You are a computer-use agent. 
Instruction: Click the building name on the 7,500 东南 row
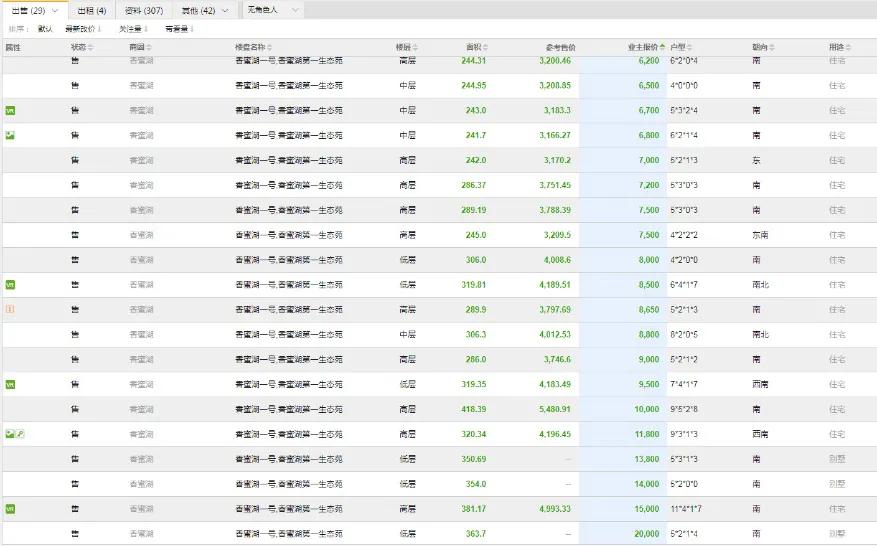[289, 235]
